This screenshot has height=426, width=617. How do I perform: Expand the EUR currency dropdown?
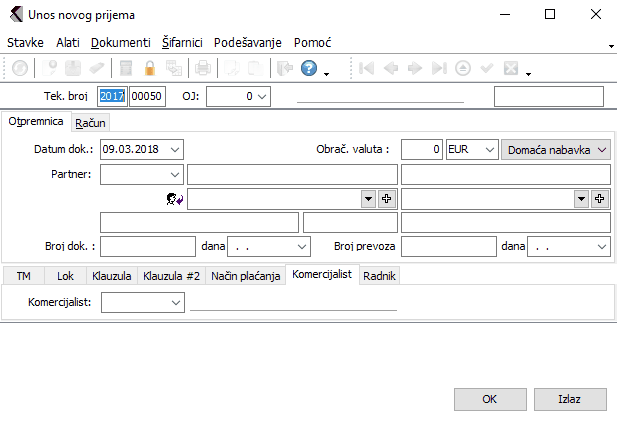pos(488,149)
